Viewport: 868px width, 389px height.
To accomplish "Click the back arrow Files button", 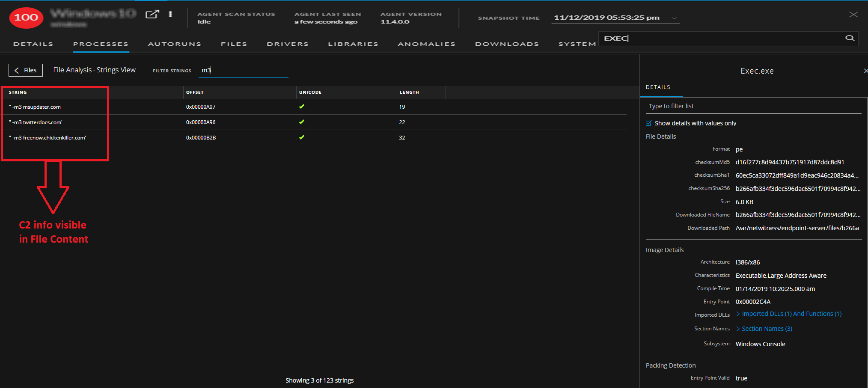I will [26, 70].
